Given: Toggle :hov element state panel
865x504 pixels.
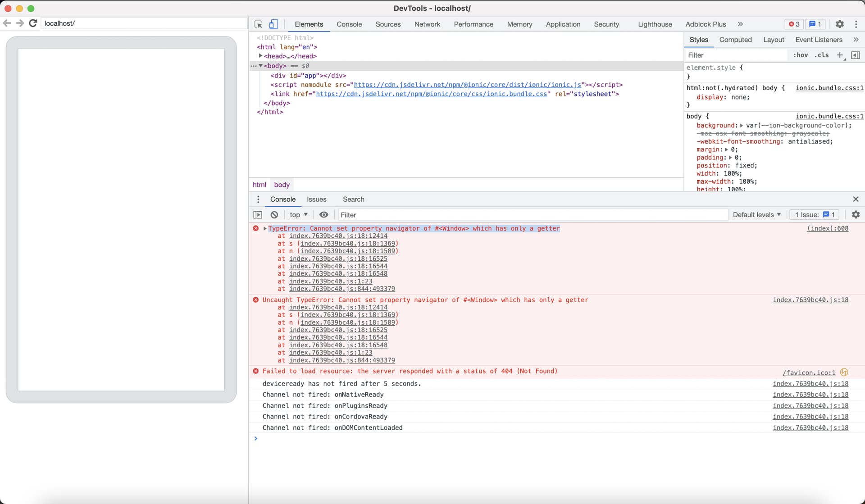Looking at the screenshot, I should tap(800, 55).
